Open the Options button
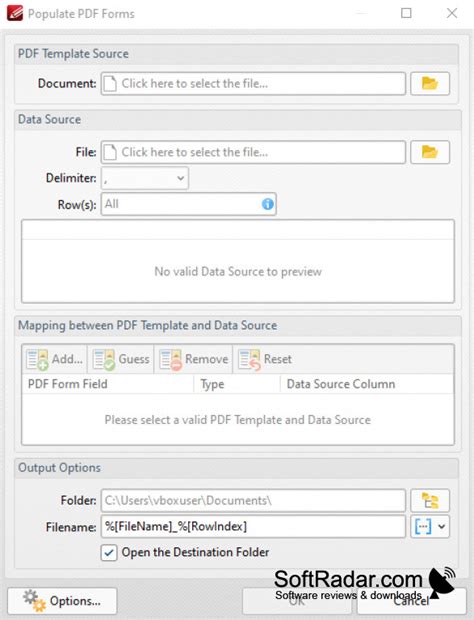 (62, 601)
